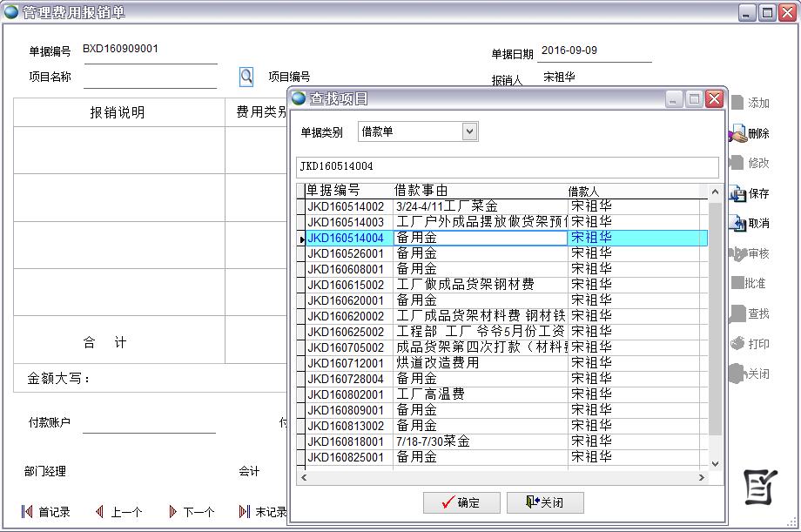Click the 确定 button in the dialog
The height and width of the screenshot is (532, 801).
click(x=460, y=502)
